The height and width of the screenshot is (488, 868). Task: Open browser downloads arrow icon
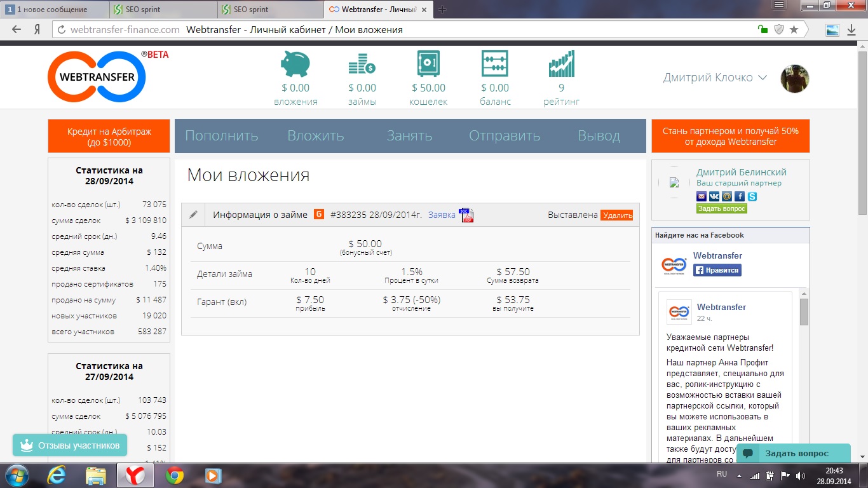click(851, 29)
